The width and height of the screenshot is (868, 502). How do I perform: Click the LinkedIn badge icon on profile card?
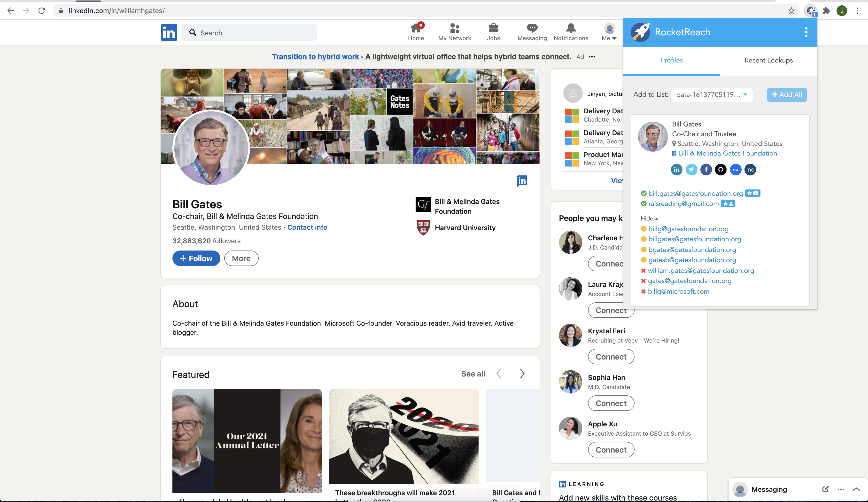point(522,180)
